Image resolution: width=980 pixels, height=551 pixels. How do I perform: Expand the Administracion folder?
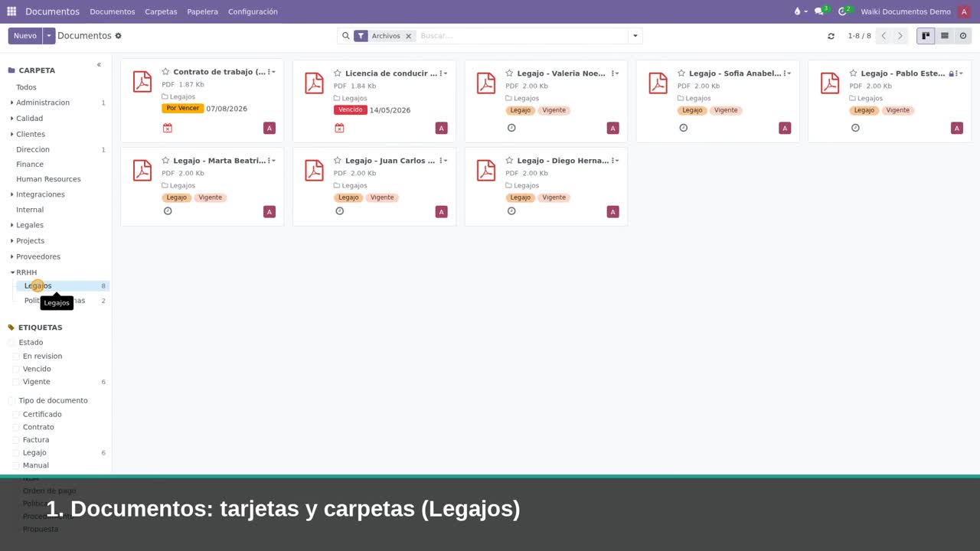pos(11,103)
